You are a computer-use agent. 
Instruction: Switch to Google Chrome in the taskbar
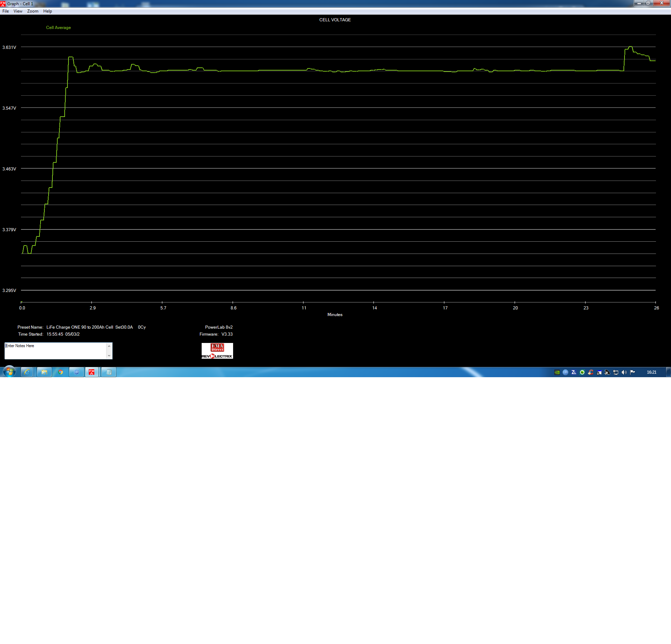click(x=60, y=372)
